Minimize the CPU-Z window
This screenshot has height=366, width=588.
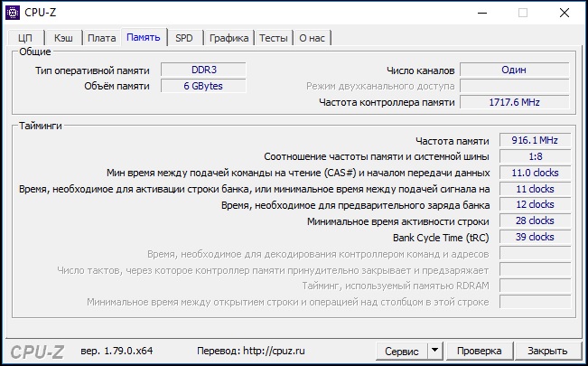click(482, 13)
